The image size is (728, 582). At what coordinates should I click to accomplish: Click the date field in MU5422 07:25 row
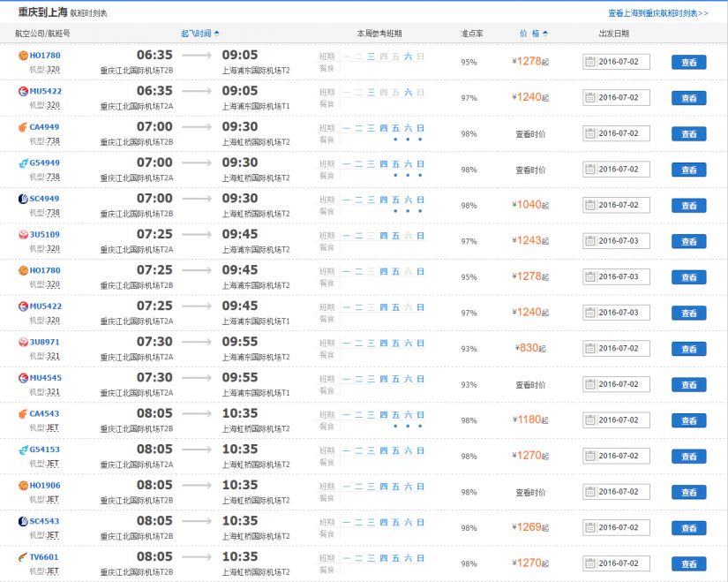pyautogui.click(x=616, y=313)
